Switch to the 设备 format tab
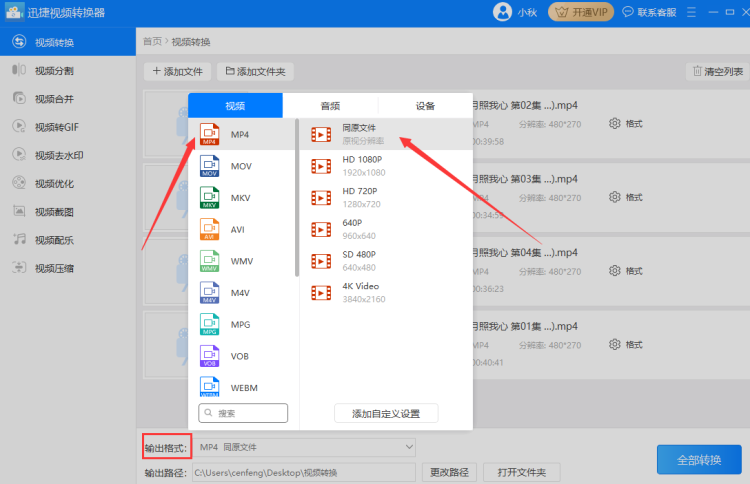 425,106
